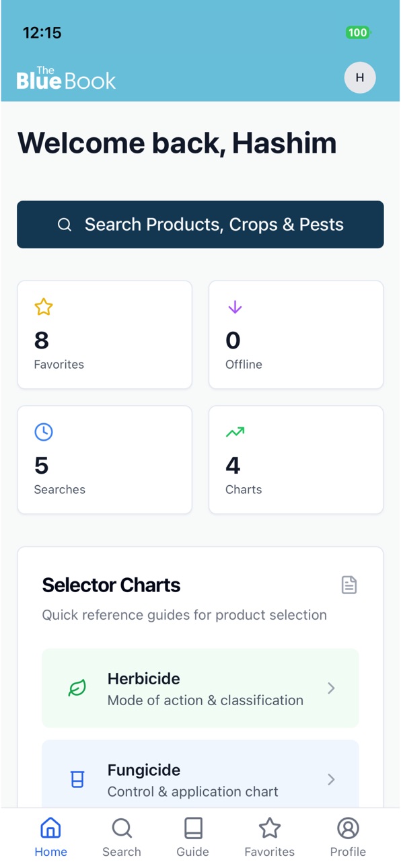Switch to the Guide tab

click(193, 838)
